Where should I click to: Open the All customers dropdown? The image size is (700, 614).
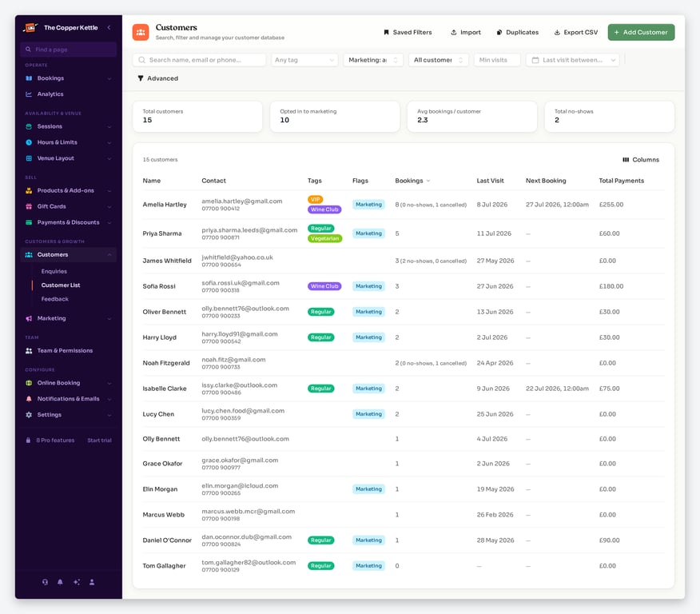pos(439,60)
